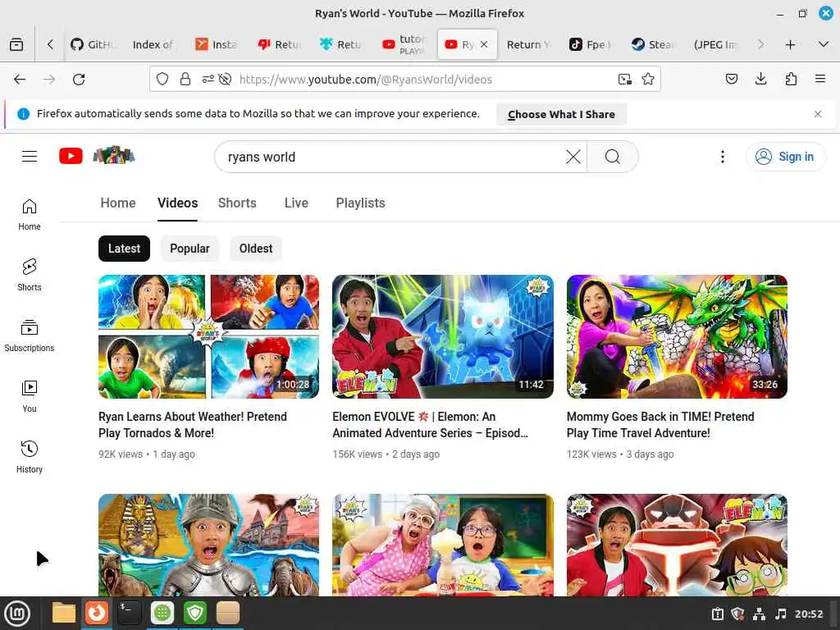Click the autoplay blocked icon in address bar
Viewport: 840px width, 630px height.
pos(226,80)
